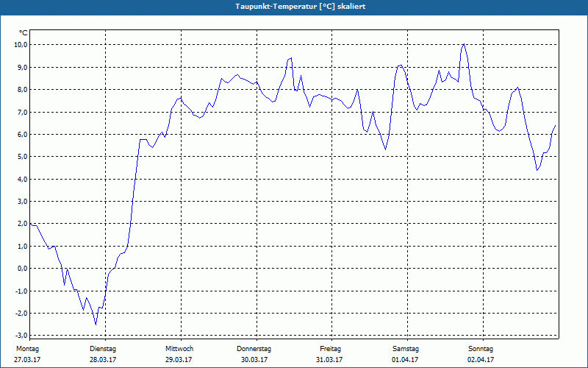Click the -2,0 y-axis label

coord(21,314)
